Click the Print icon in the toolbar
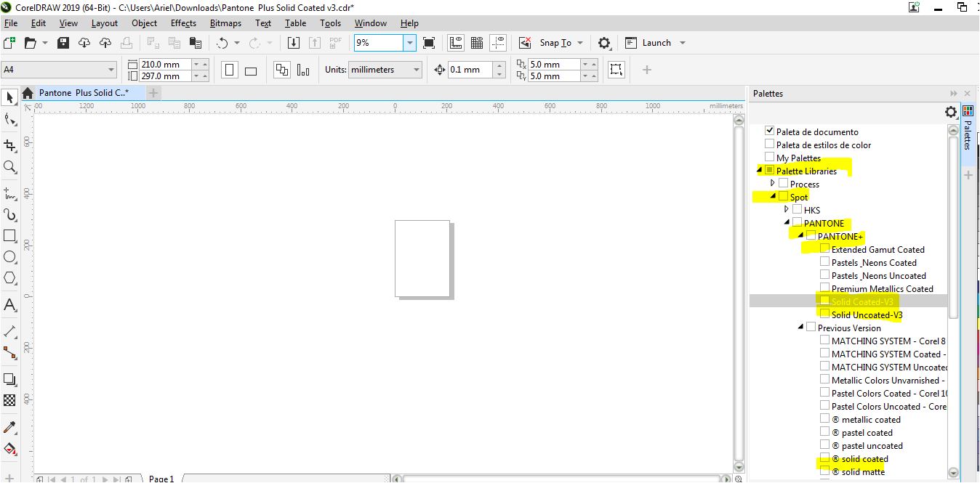 coord(126,43)
